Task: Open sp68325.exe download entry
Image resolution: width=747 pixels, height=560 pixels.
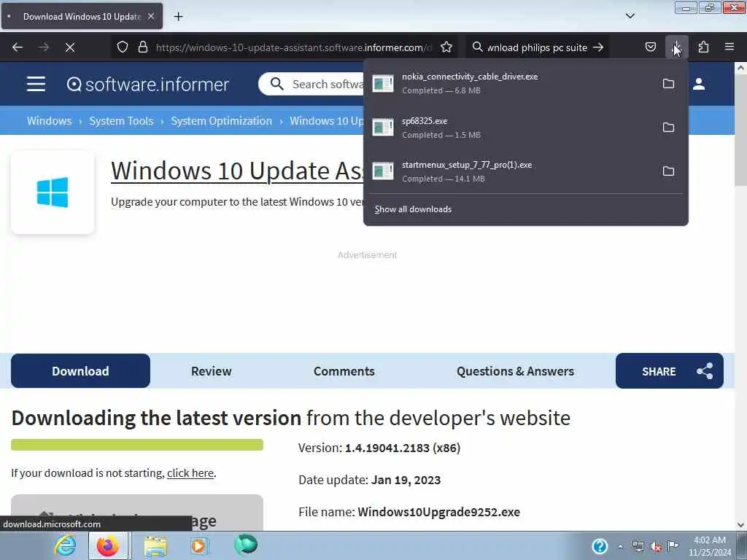Action: coord(510,128)
